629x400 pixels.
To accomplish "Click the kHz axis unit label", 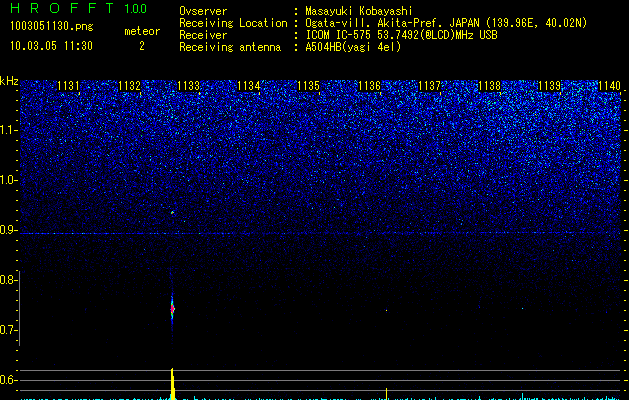I will 9,81.
